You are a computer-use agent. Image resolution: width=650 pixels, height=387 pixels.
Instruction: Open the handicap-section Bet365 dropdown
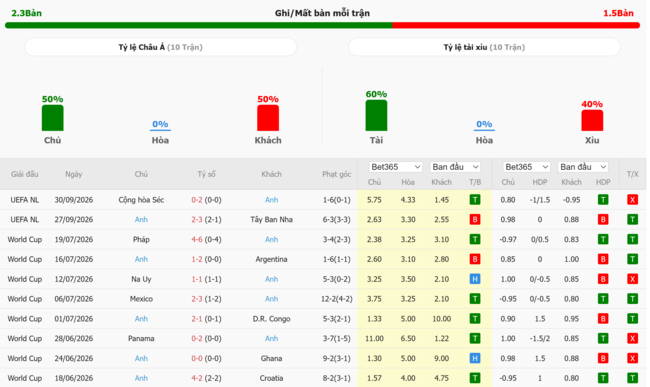coord(526,167)
